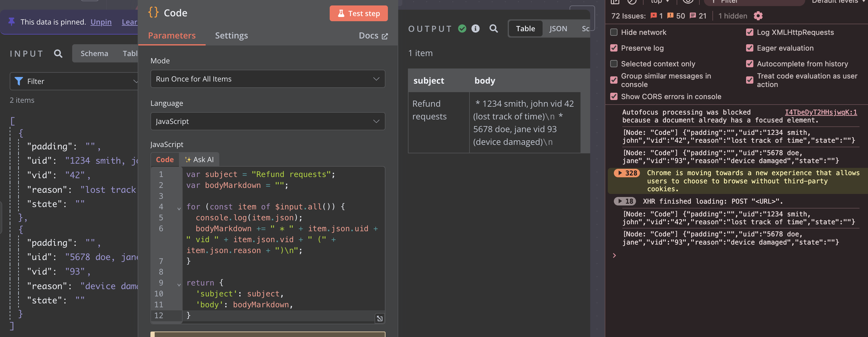
Task: Select the Code editor tab
Action: coord(164,160)
